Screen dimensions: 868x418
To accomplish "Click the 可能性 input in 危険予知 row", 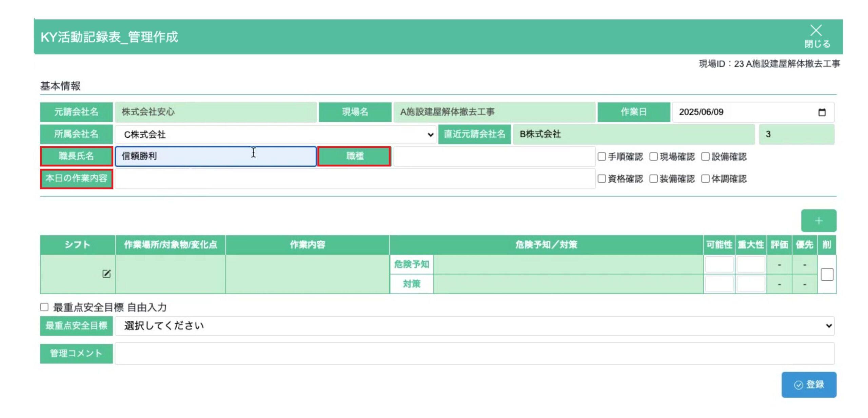I will [x=719, y=264].
